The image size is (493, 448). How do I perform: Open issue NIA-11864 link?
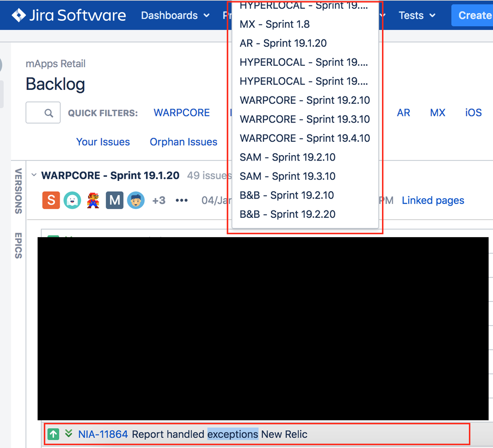103,434
